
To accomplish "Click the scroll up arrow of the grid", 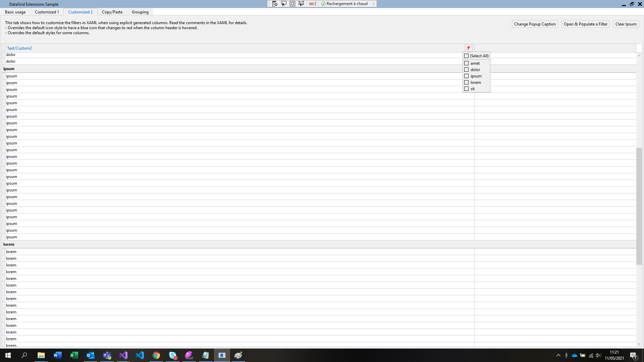I will pyautogui.click(x=639, y=56).
